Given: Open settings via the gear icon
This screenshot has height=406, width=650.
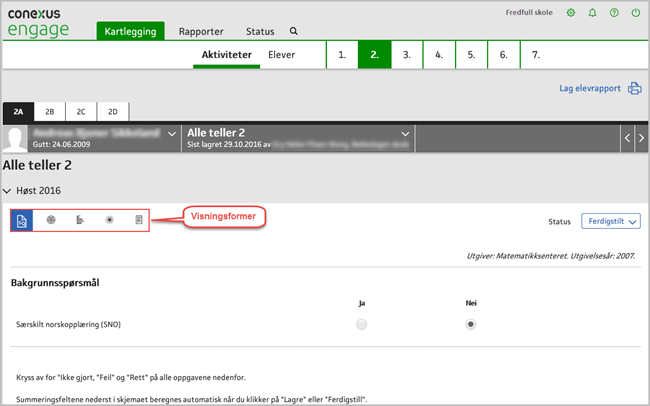Looking at the screenshot, I should click(x=571, y=13).
